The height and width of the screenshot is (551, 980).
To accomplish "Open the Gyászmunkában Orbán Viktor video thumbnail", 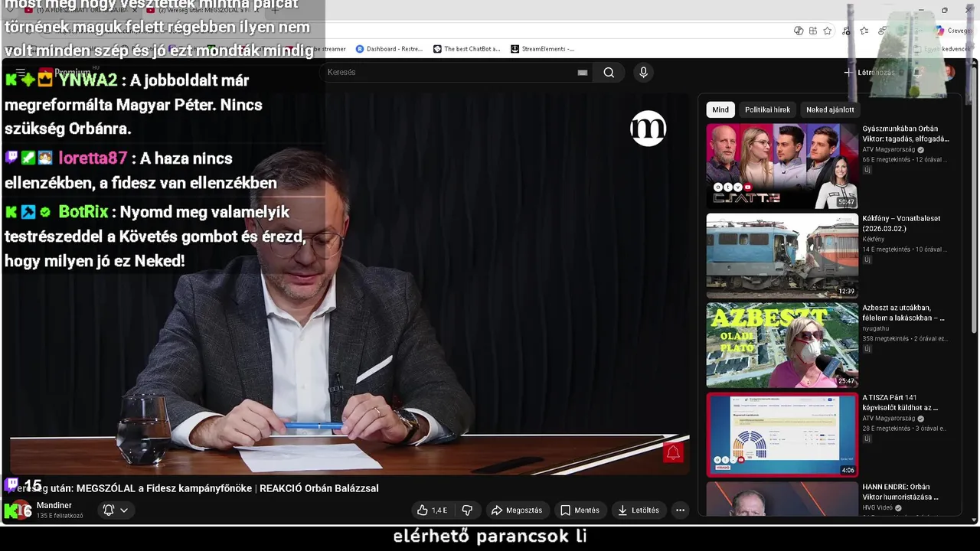I will pos(782,166).
